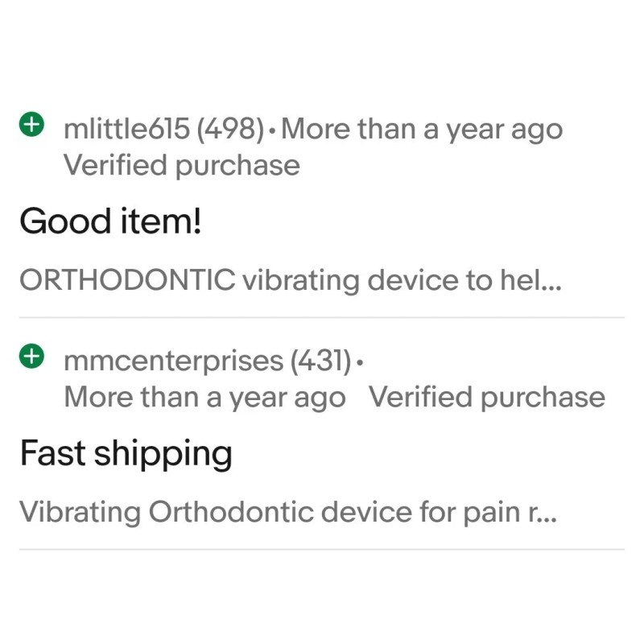Click the Verified purchase label under mlittle615
This screenshot has width=644, height=644.
181,165
